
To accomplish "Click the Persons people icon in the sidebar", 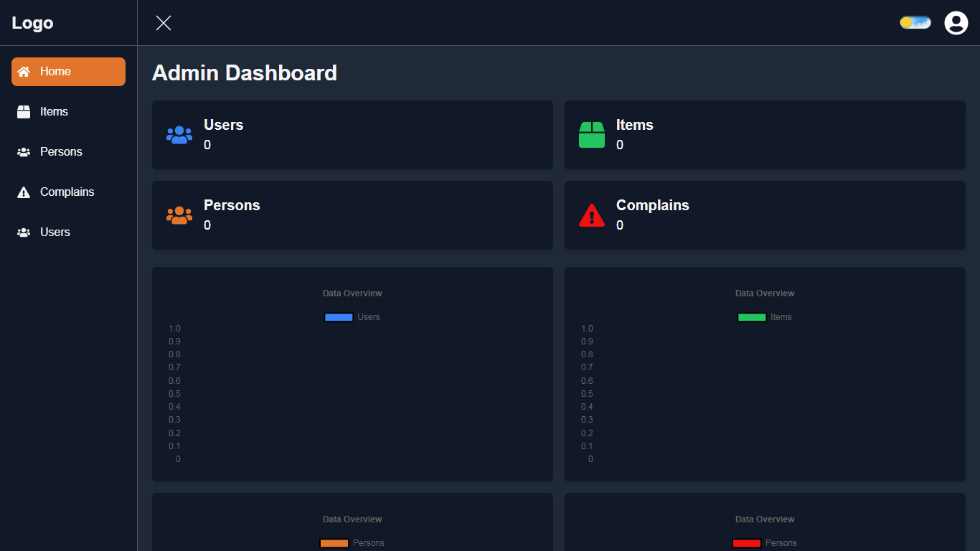I will tap(24, 151).
